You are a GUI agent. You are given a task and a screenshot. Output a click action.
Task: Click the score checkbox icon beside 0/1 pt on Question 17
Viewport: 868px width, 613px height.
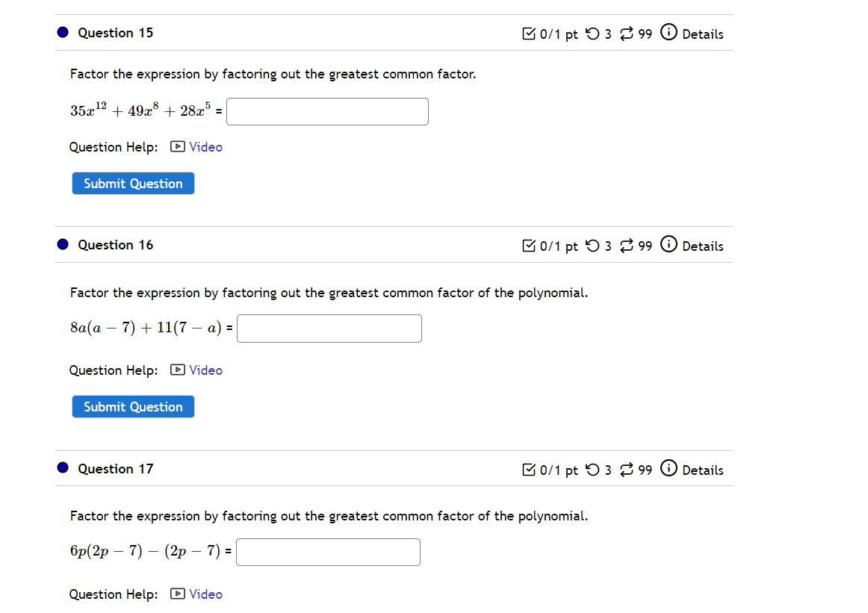pos(530,470)
